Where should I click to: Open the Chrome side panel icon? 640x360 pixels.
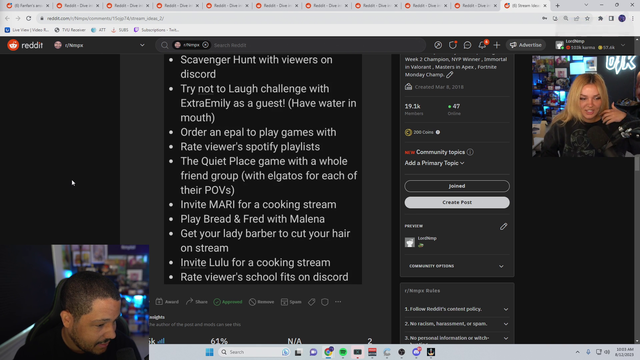(611, 18)
